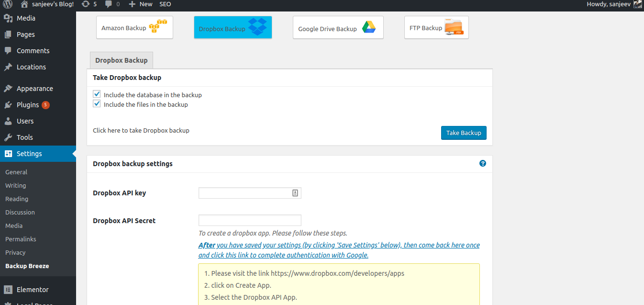Screen dimensions: 644x305
Task: Open the Writing settings submenu link
Action: tap(16, 185)
